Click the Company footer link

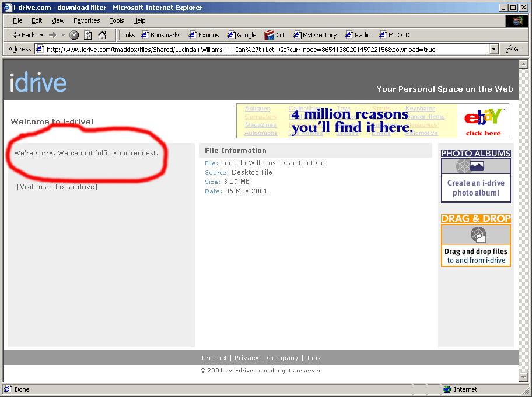pos(282,358)
